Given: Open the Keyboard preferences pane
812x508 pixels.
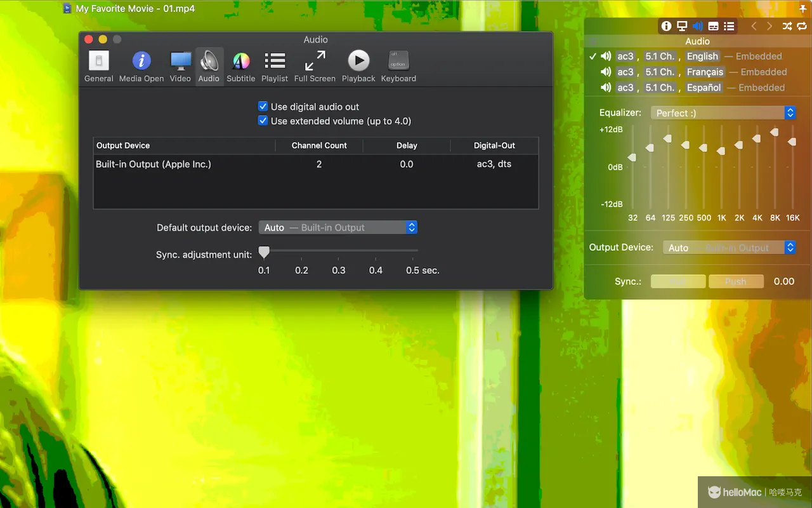Looking at the screenshot, I should [398, 67].
